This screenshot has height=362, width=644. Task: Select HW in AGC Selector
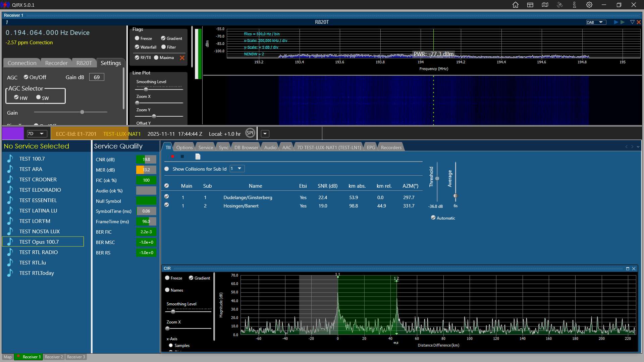click(16, 97)
